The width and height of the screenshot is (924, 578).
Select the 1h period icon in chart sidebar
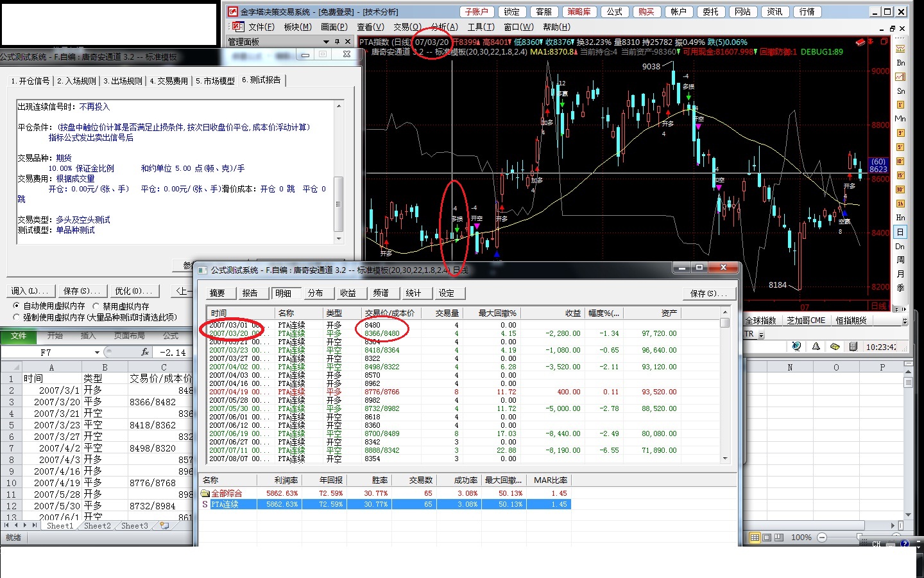point(900,204)
